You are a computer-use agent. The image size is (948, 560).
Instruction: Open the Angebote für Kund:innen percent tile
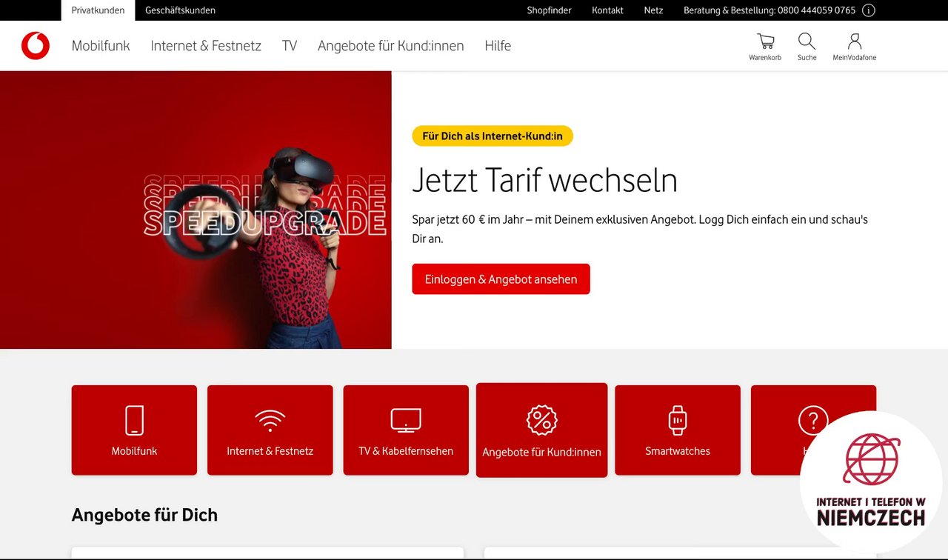(542, 430)
